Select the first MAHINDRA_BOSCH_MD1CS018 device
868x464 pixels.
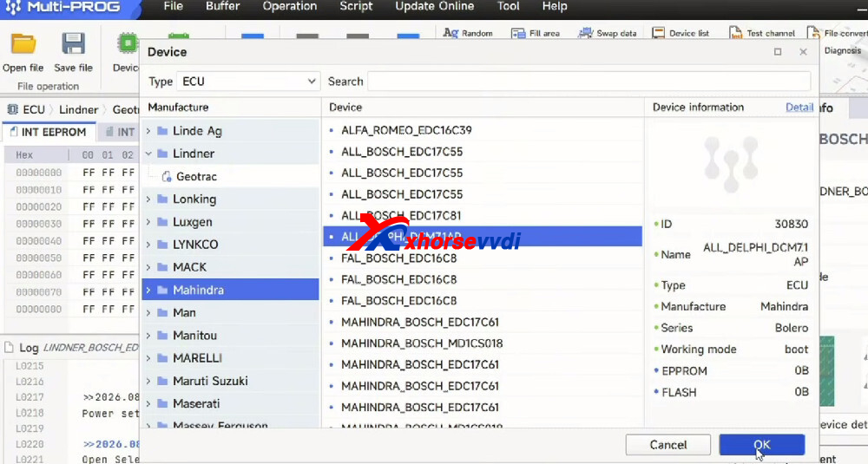(x=422, y=343)
